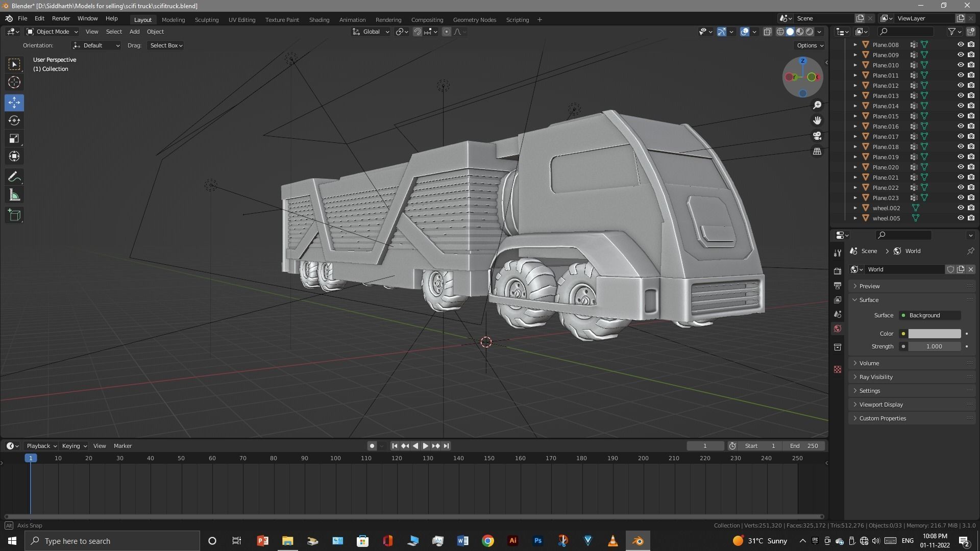
Task: Open the Collection properties tab
Action: click(x=837, y=347)
